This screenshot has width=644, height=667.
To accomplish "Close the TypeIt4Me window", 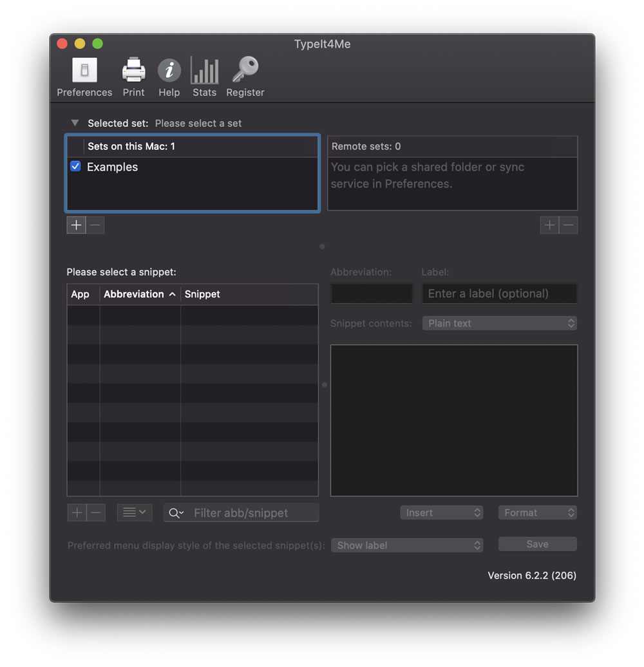I will click(62, 44).
